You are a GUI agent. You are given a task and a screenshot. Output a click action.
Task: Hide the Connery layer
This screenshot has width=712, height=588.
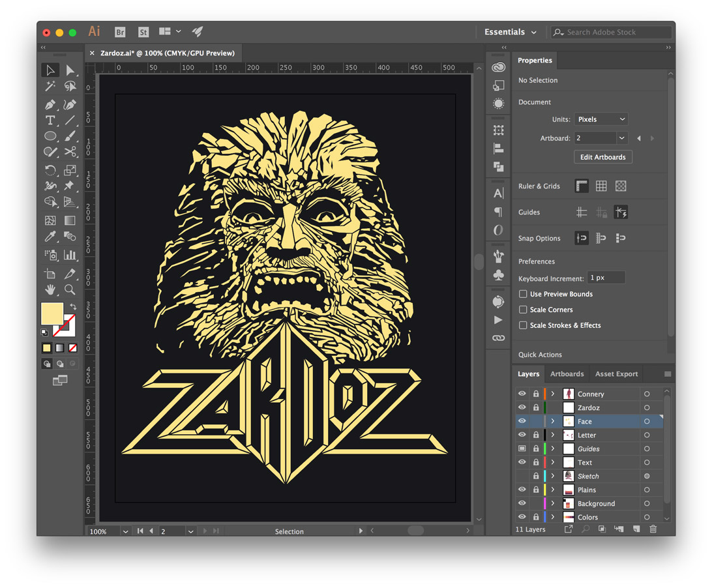(x=522, y=394)
